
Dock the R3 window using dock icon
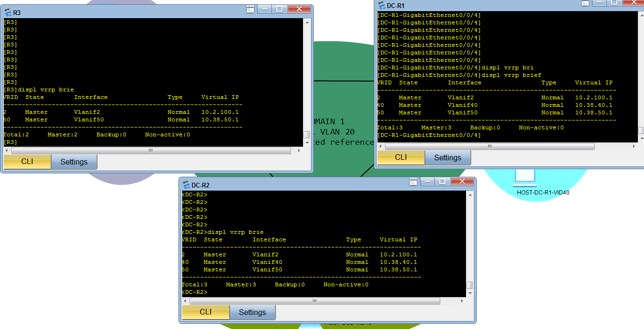coord(251,8)
